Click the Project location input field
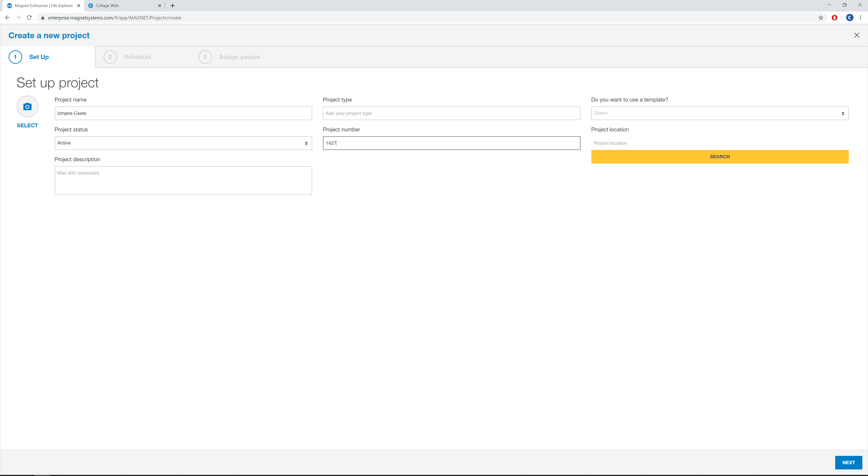The image size is (868, 476). click(719, 143)
